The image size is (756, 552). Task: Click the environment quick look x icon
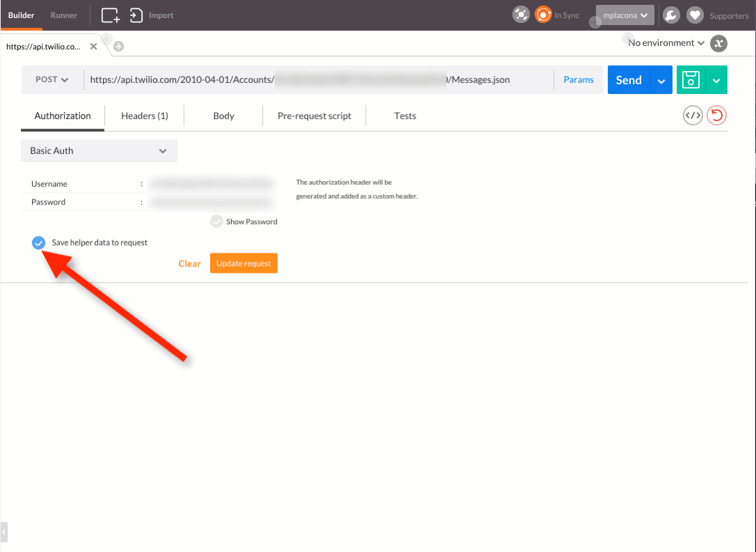coord(718,43)
